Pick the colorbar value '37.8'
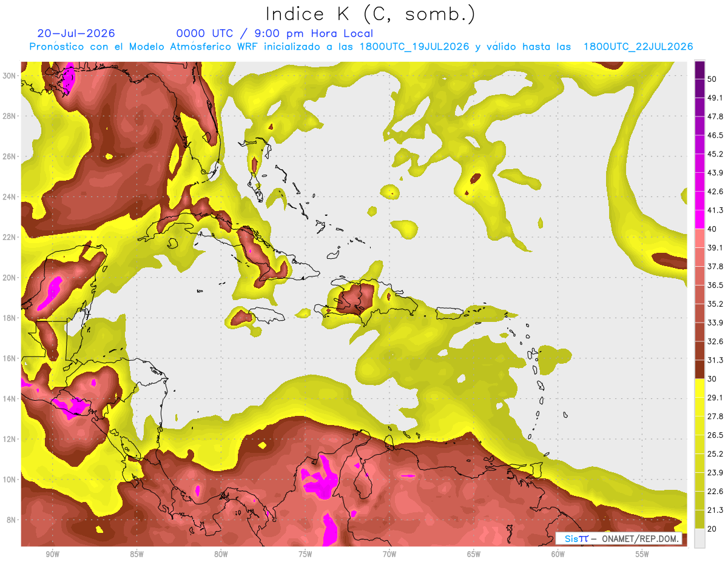 (x=715, y=267)
